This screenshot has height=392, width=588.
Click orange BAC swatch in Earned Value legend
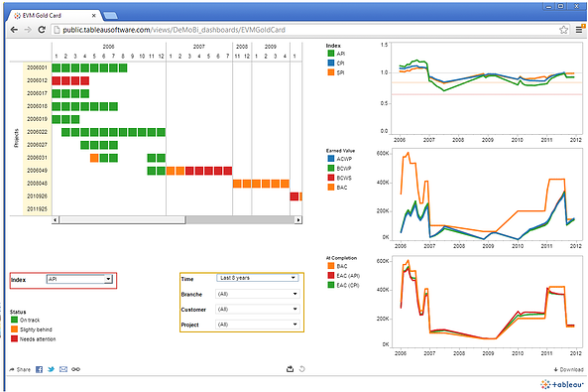pos(331,187)
